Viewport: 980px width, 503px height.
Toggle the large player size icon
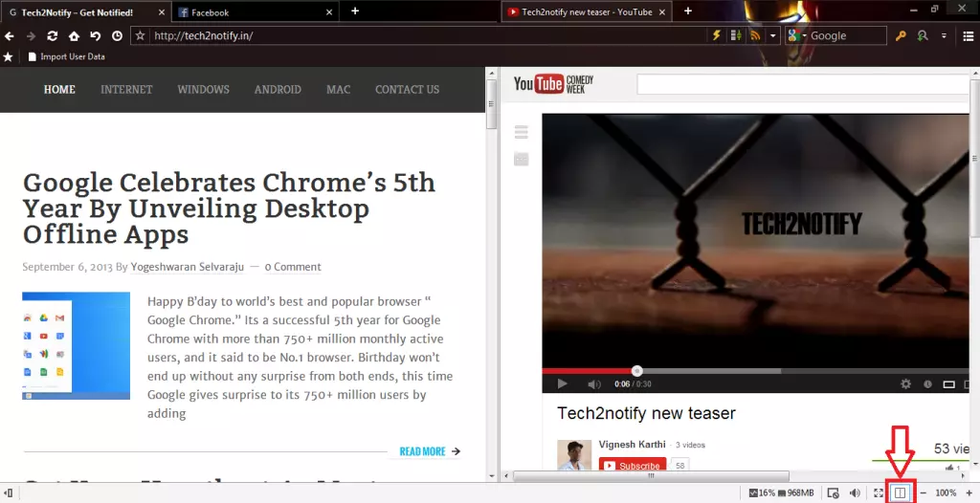coord(948,383)
